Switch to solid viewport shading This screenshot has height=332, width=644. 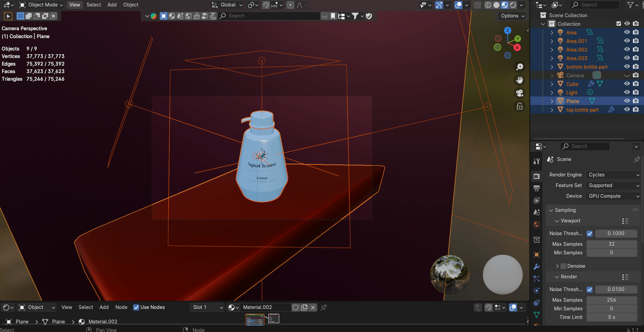[x=496, y=5]
